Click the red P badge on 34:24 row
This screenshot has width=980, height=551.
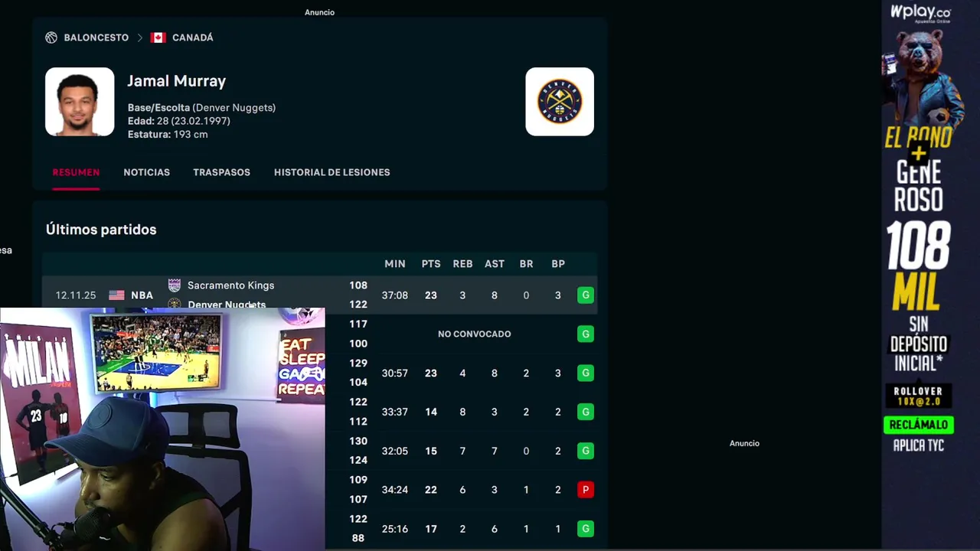(x=586, y=490)
